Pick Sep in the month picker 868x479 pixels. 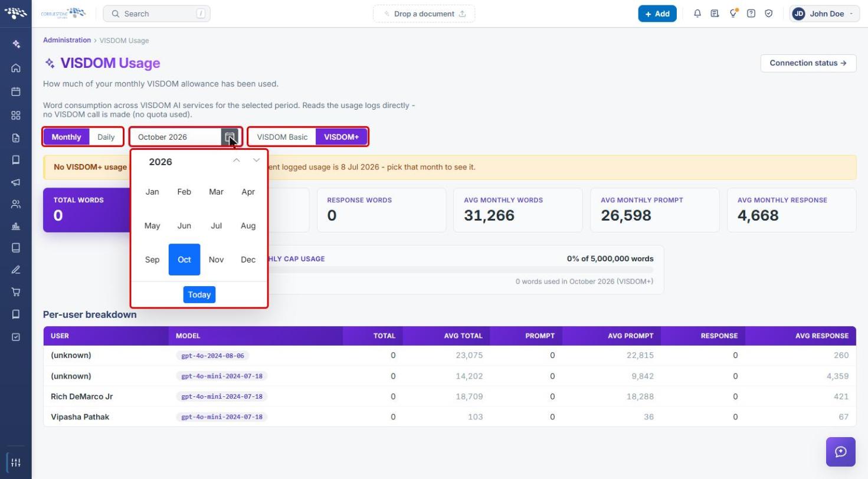[x=152, y=260]
